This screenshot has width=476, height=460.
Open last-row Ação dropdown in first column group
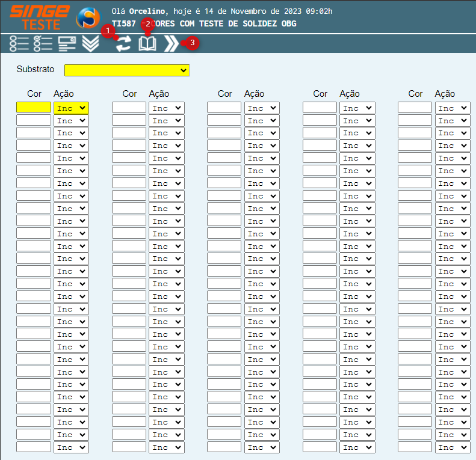tap(72, 447)
